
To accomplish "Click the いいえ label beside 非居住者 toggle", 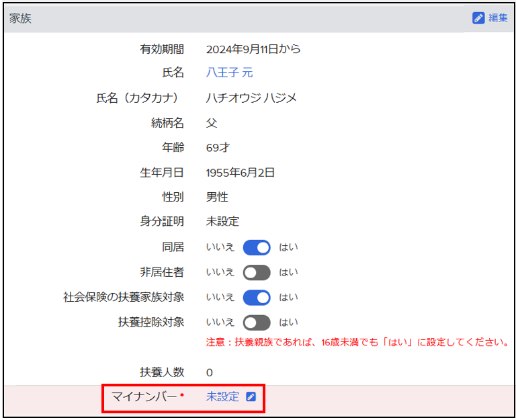I will (x=220, y=272).
